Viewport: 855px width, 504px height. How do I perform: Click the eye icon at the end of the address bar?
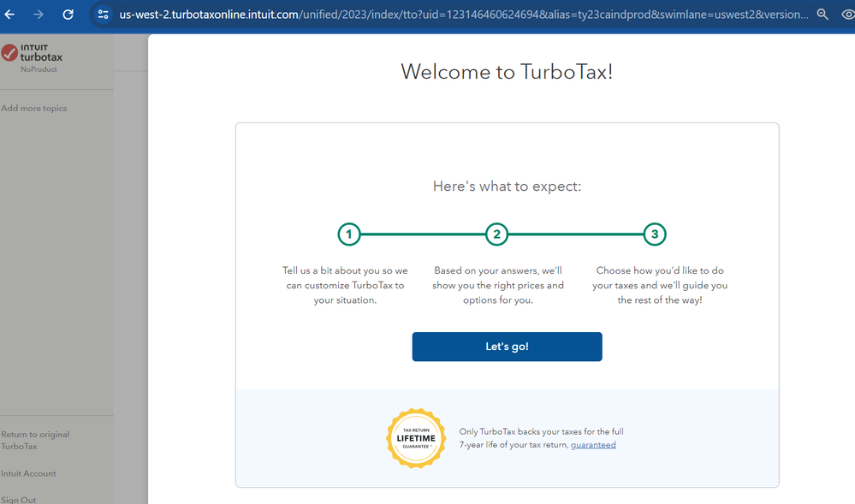pos(848,15)
